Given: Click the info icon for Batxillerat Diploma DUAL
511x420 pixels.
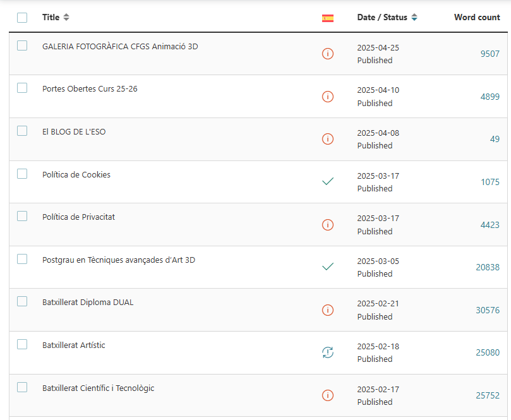Looking at the screenshot, I should 328,310.
